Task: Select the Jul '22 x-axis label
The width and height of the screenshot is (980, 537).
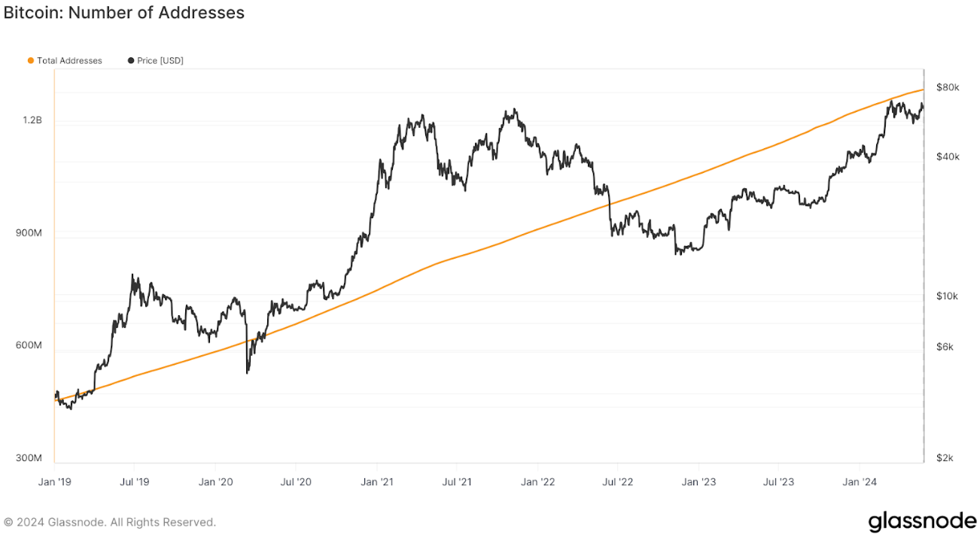Action: tap(616, 481)
